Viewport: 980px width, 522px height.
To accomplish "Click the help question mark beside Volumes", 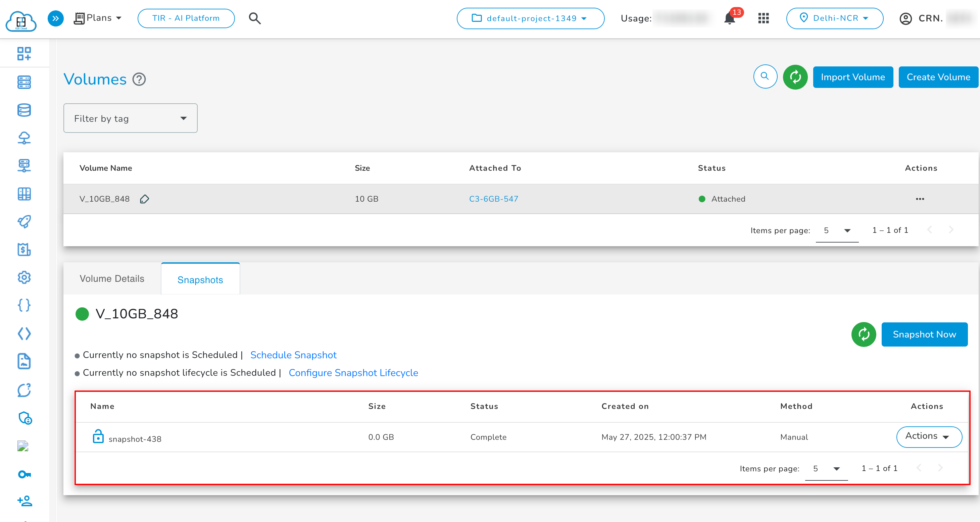I will click(x=139, y=80).
